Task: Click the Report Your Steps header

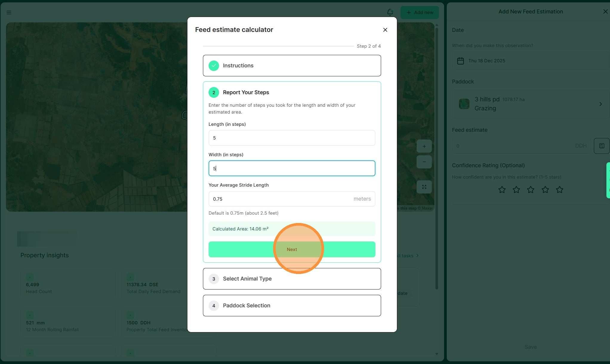Action: [x=246, y=92]
